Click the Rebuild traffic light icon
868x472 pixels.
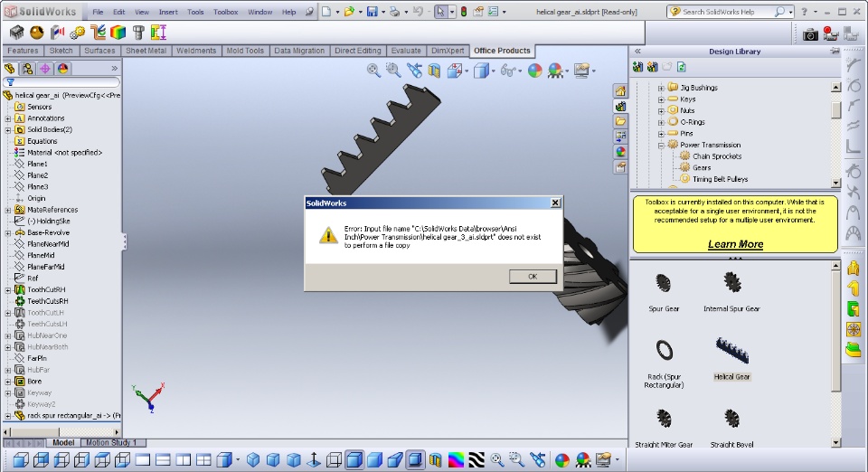tap(463, 12)
